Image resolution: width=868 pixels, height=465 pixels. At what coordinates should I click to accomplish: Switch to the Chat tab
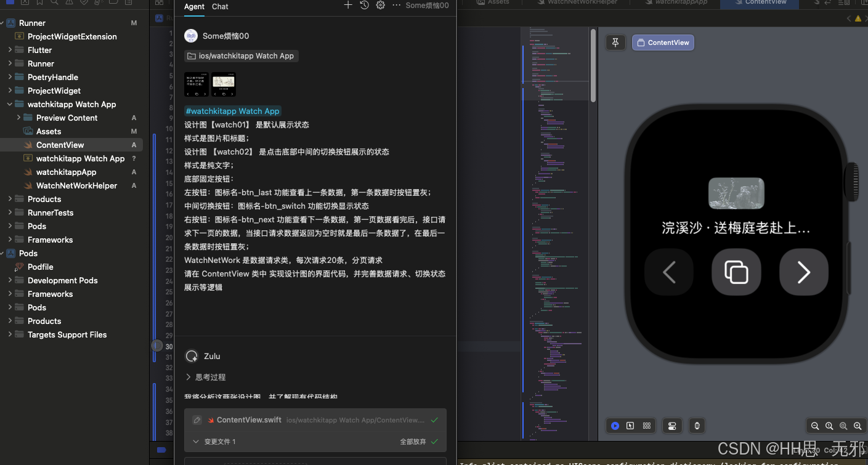coord(220,7)
